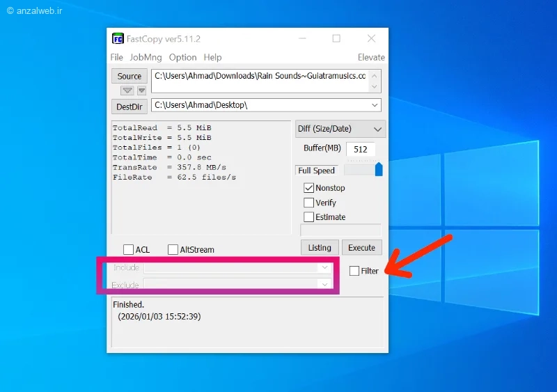Expand the Include filter dropdown
This screenshot has width=557, height=392.
coord(324,267)
